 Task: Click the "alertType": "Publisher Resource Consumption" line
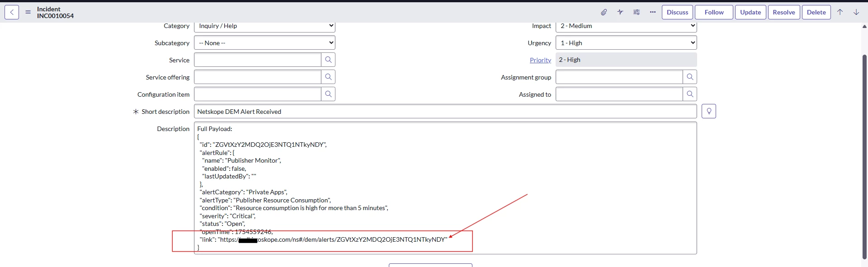coord(265,200)
